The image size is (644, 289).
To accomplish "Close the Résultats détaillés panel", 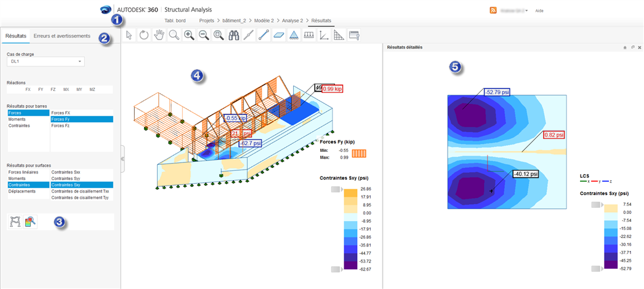I will point(640,47).
